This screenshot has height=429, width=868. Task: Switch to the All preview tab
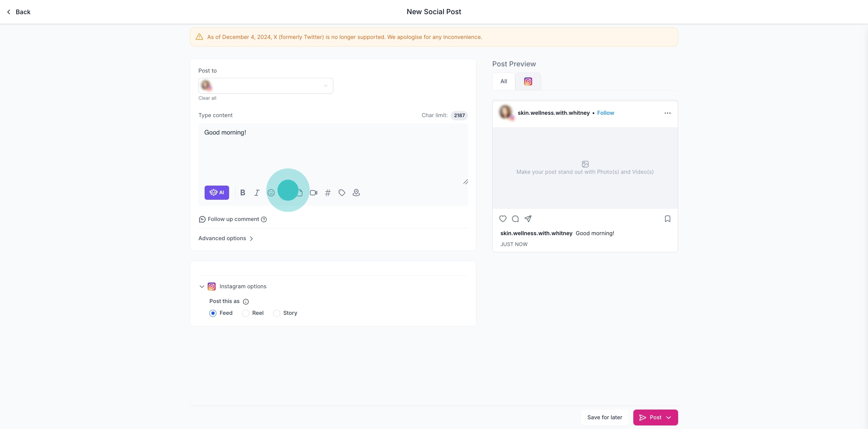point(503,81)
